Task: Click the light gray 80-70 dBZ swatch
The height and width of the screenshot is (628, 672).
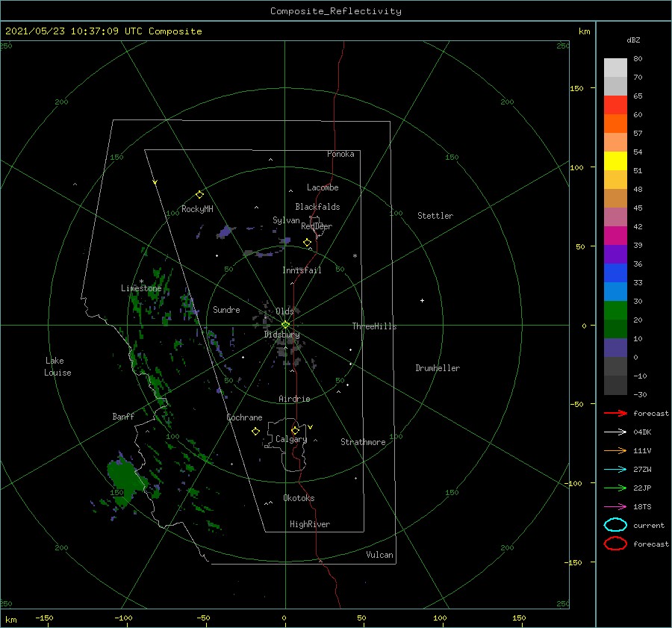Action: (615, 68)
